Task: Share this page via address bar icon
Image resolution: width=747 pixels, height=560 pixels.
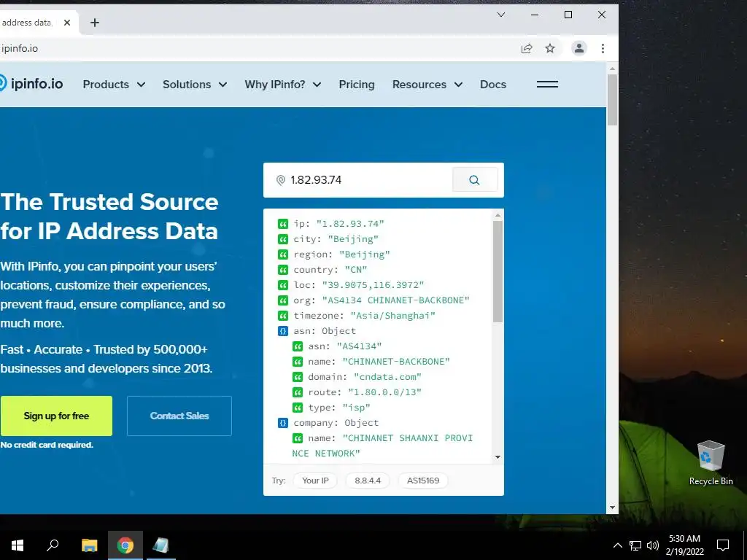Action: pos(527,48)
